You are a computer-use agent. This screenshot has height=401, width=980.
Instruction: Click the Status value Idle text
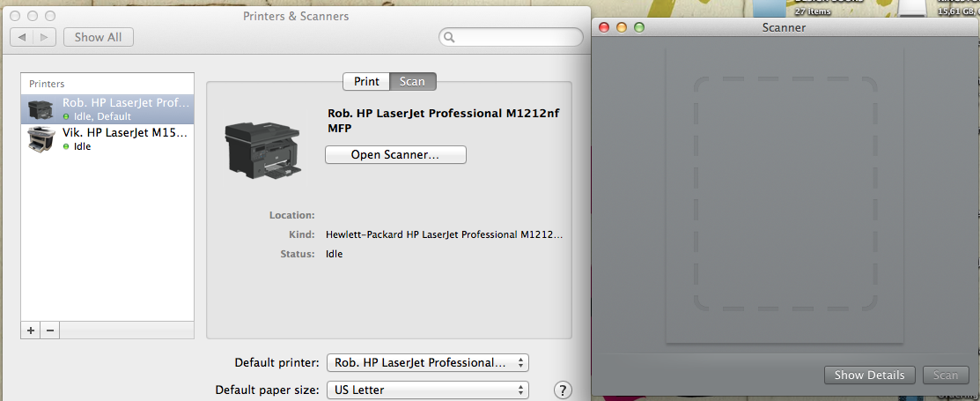pyautogui.click(x=335, y=254)
